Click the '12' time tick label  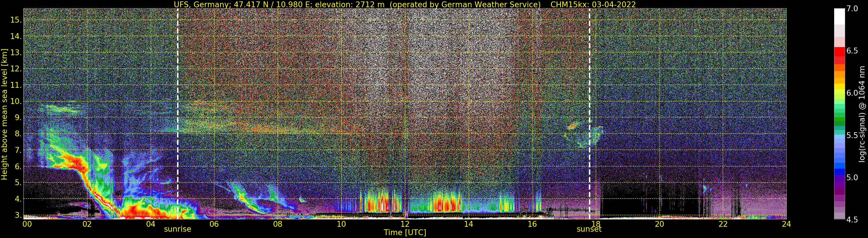(x=405, y=224)
